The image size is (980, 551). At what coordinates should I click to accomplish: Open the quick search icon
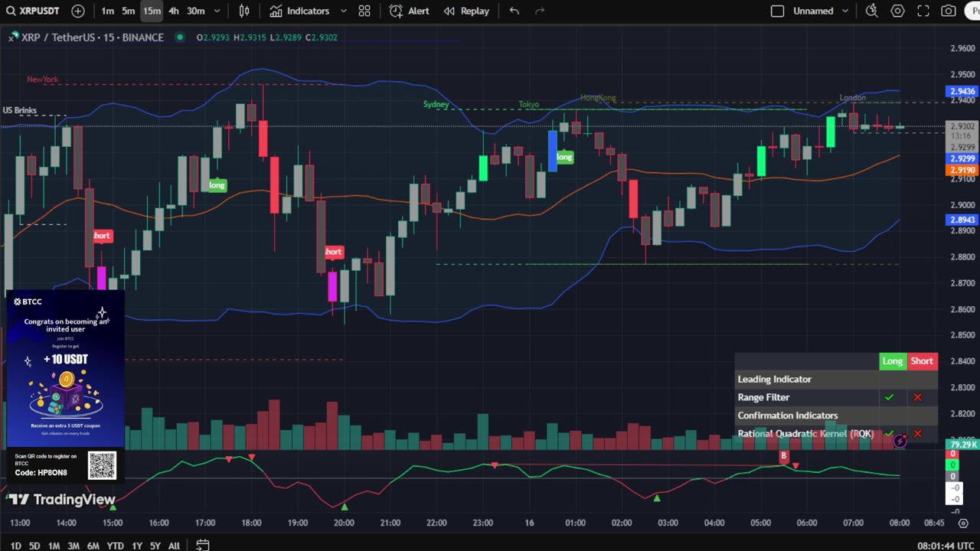tap(871, 11)
